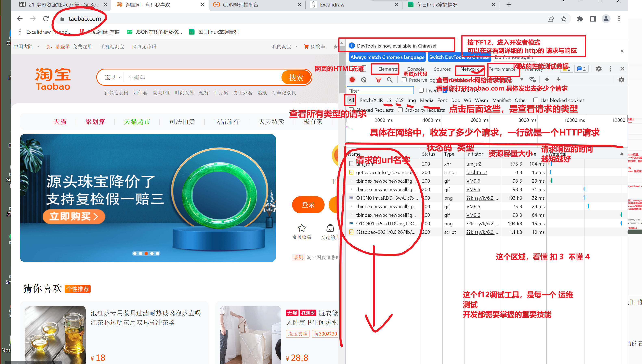Screen dimensions: 642x364
Task: Toggle Hide data URLs checkbox
Action: (x=445, y=90)
